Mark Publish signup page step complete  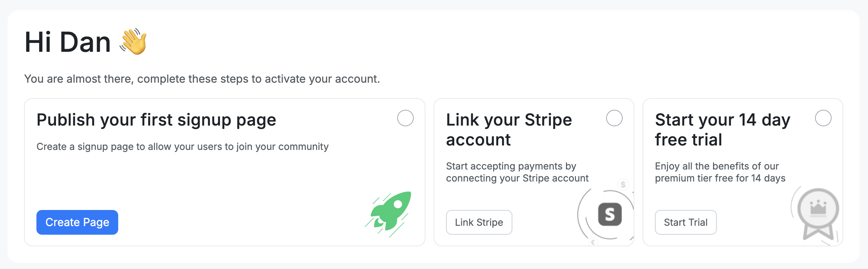click(405, 118)
